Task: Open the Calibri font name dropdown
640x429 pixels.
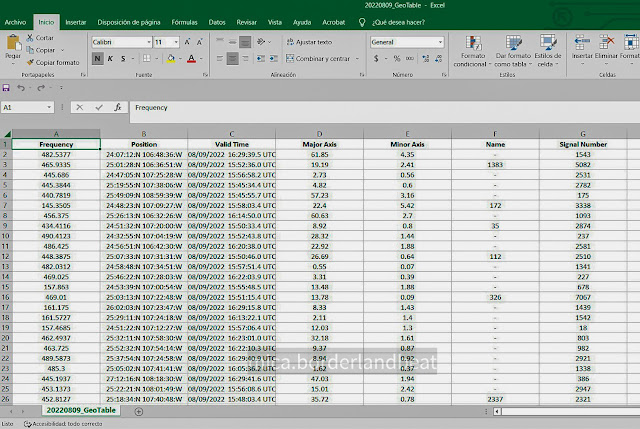Action: 147,43
